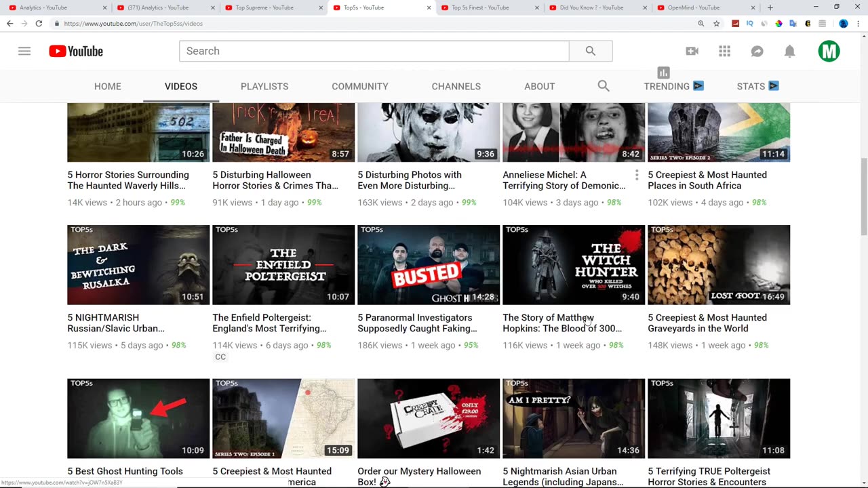This screenshot has width=868, height=488.
Task: Open the Witch Hunter video thumbnail
Action: (574, 265)
